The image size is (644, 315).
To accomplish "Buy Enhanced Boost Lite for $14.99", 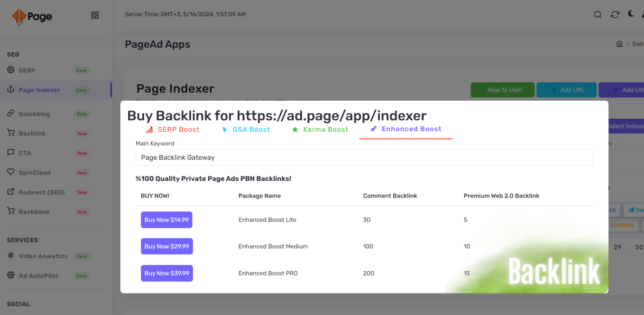I will pyautogui.click(x=166, y=219).
